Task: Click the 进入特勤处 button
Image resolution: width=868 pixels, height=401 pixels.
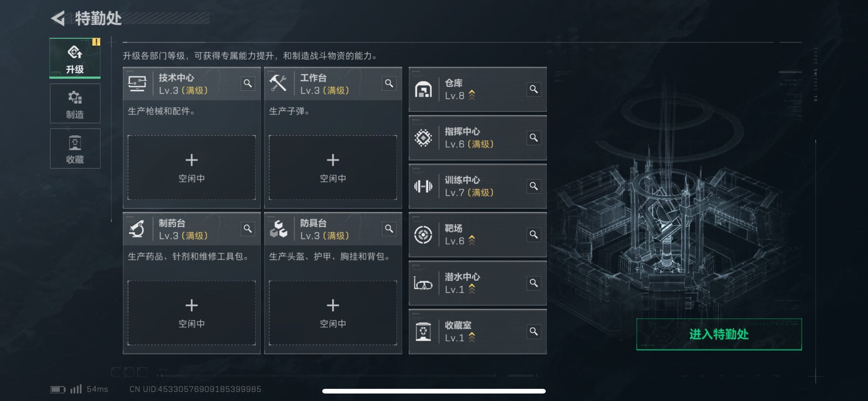Action: 719,334
